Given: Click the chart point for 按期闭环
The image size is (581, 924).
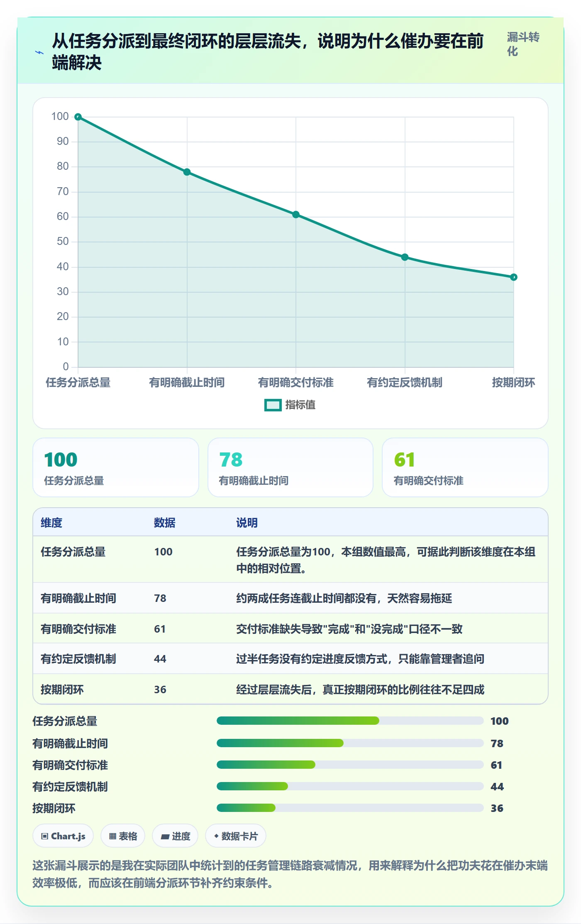Looking at the screenshot, I should (x=514, y=277).
